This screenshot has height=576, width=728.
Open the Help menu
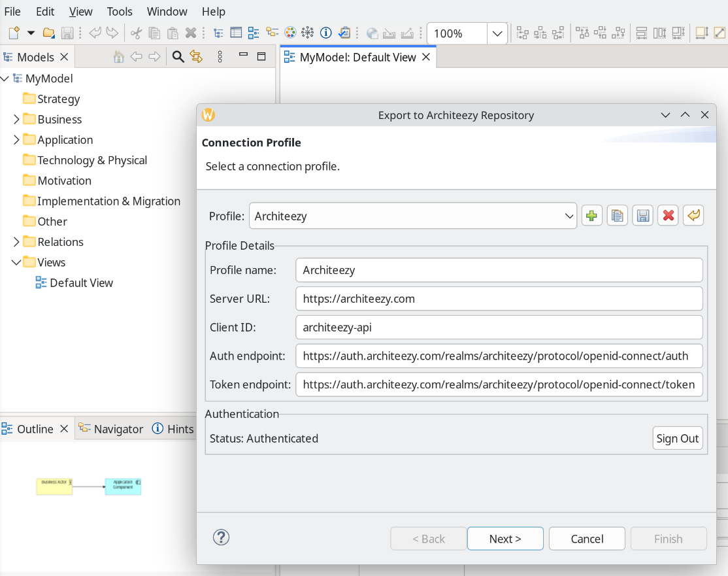pyautogui.click(x=214, y=12)
